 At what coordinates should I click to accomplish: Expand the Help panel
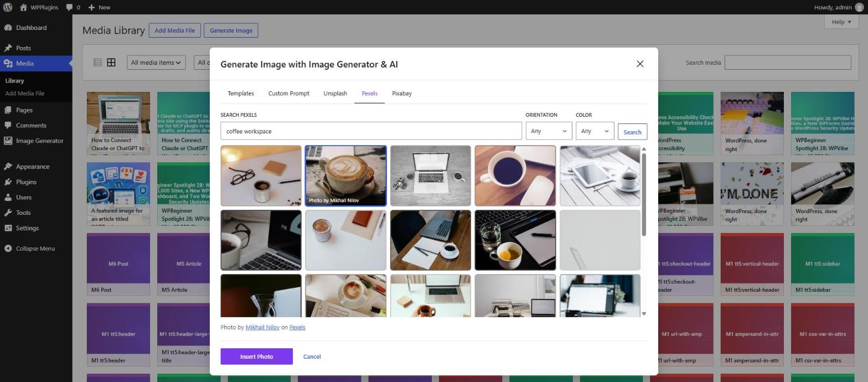coord(841,22)
